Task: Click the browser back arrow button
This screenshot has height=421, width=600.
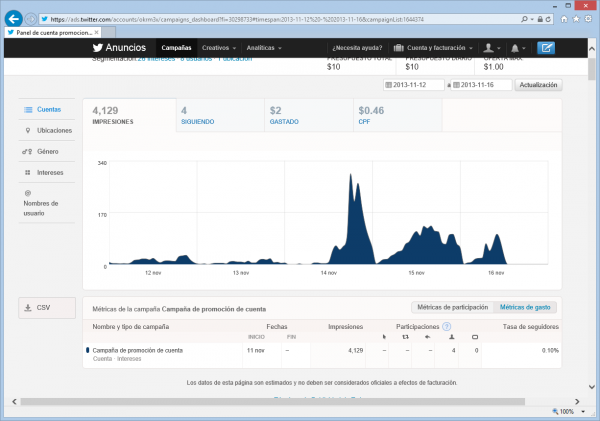Action: [14, 19]
